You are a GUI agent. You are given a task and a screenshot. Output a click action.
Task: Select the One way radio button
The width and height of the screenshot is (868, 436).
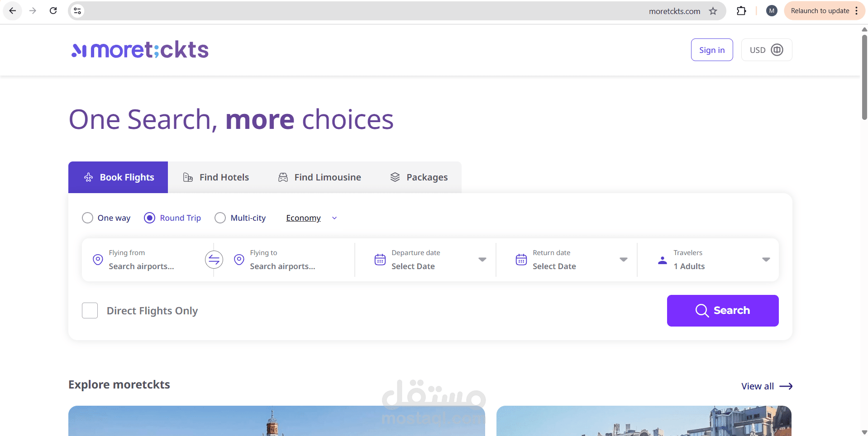(87, 218)
